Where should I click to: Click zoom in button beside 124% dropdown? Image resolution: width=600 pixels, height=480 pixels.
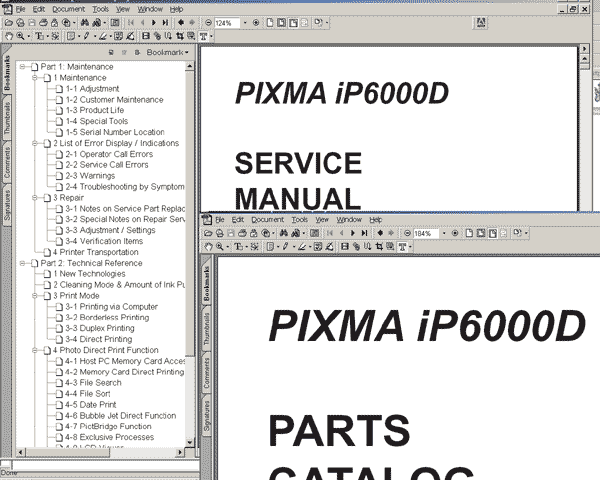tap(256, 23)
